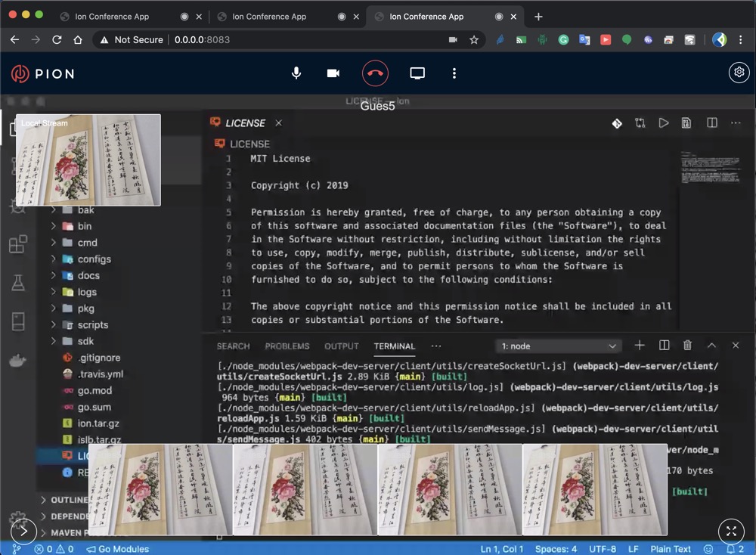Screen dimensions: 756x555
Task: Open the .travis.yml file
Action: 101,374
